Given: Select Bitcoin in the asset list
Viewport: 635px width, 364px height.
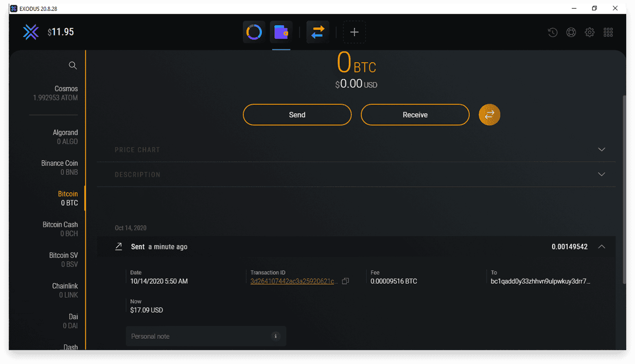Looking at the screenshot, I should point(68,198).
